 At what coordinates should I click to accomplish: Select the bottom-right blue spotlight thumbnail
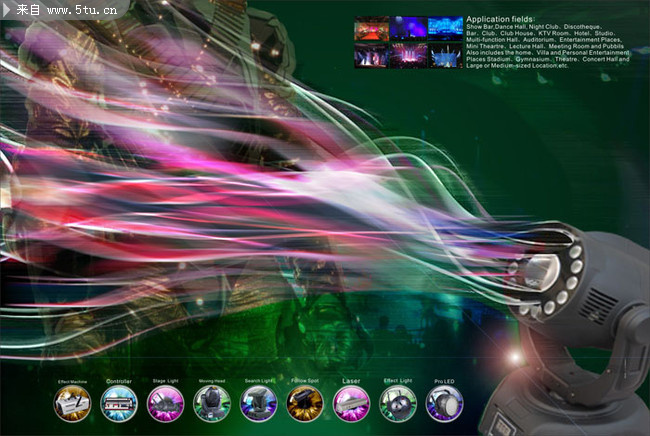(445, 55)
